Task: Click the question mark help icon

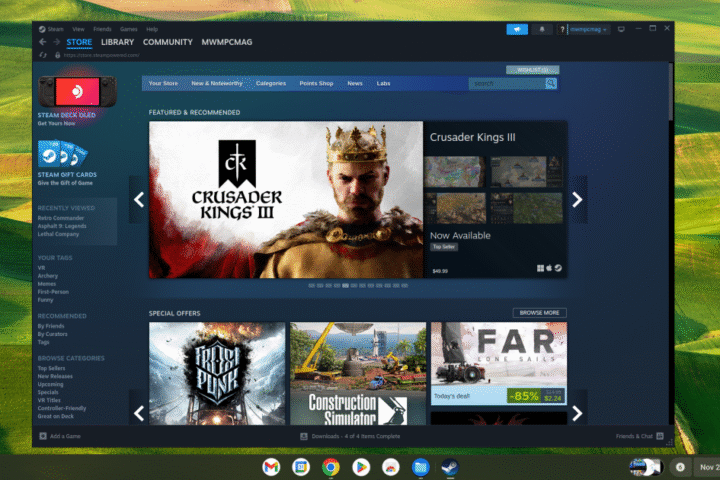Action: pyautogui.click(x=562, y=29)
